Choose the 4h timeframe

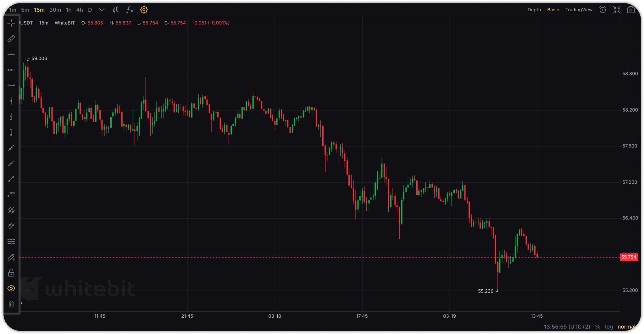(80, 10)
